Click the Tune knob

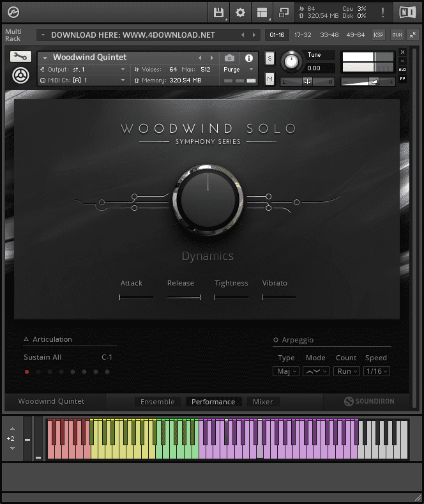[291, 61]
